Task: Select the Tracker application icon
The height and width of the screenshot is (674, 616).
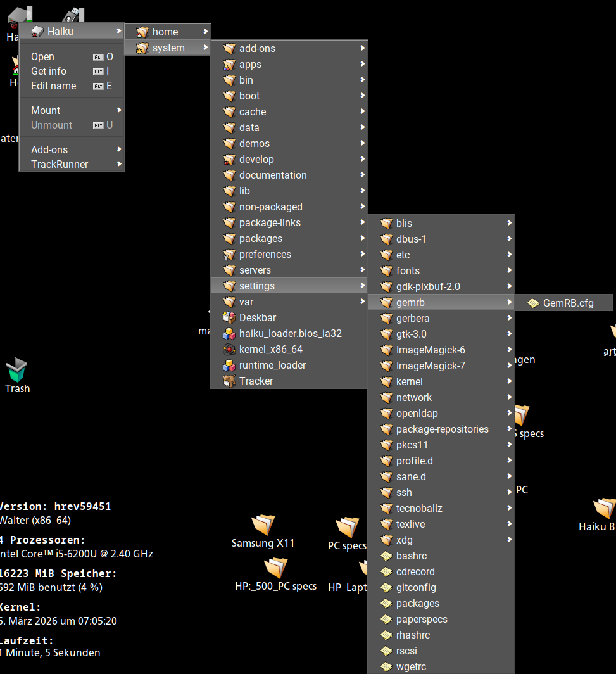Action: click(x=229, y=381)
